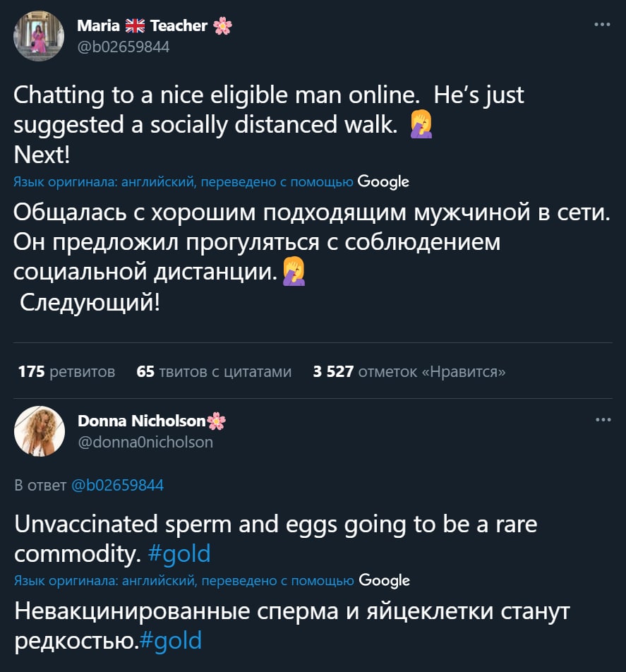Open the more options menu on Maria's tweet
626x672 pixels.
(x=602, y=25)
